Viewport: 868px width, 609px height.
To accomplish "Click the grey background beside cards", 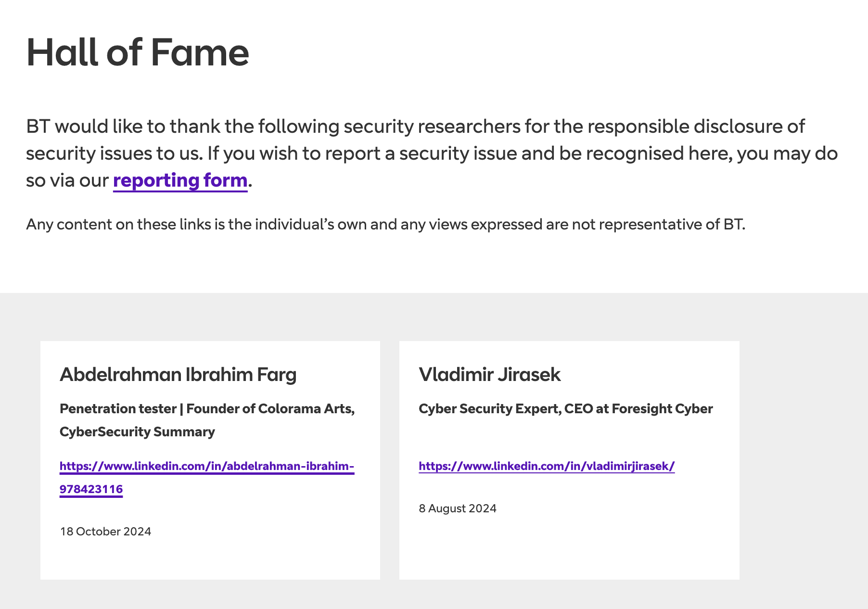I will [x=804, y=457].
